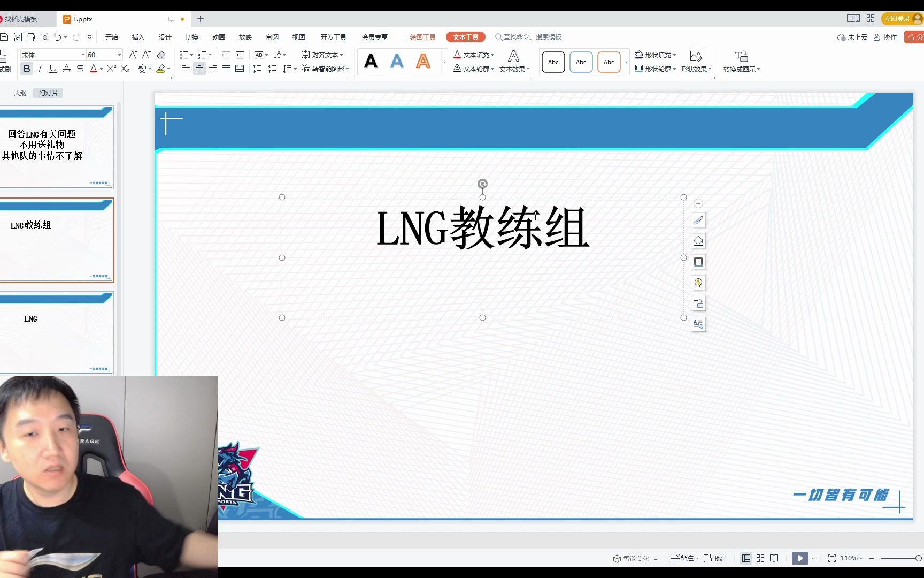Toggle subscript X₂

point(125,69)
